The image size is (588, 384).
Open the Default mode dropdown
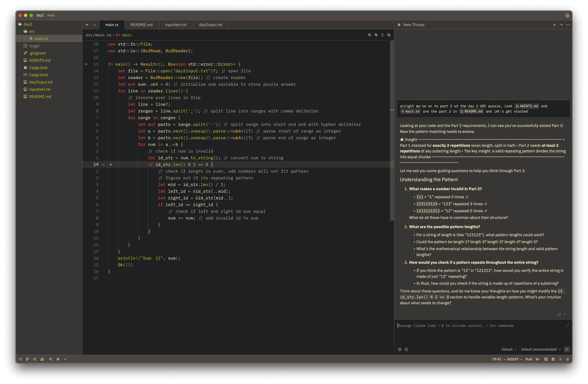click(509, 349)
